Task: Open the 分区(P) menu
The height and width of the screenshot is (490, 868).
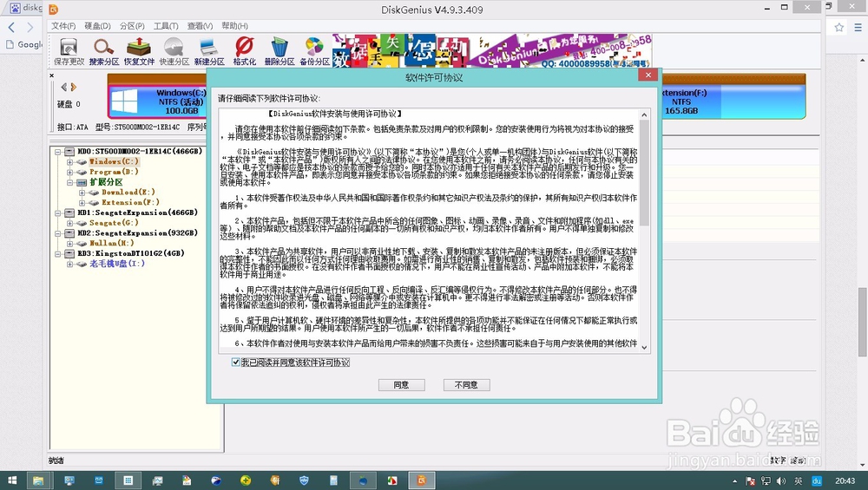Action: point(132,26)
